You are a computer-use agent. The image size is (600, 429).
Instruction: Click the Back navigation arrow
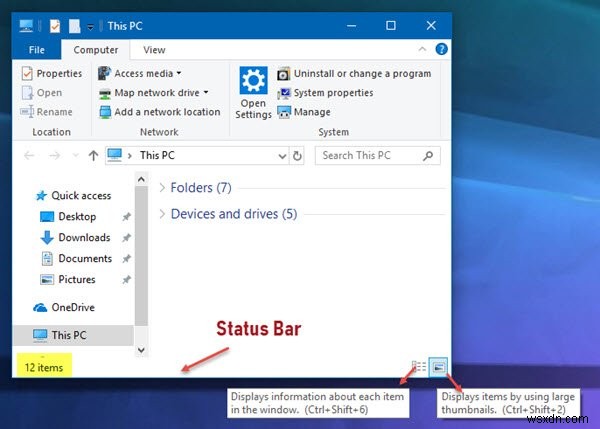point(29,155)
